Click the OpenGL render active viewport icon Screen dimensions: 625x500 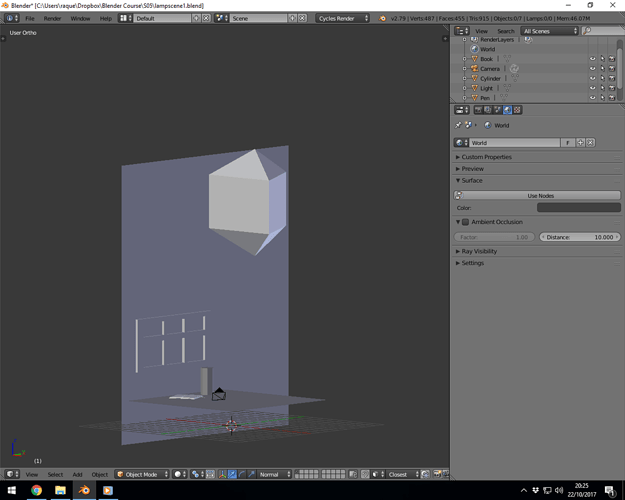[437, 474]
